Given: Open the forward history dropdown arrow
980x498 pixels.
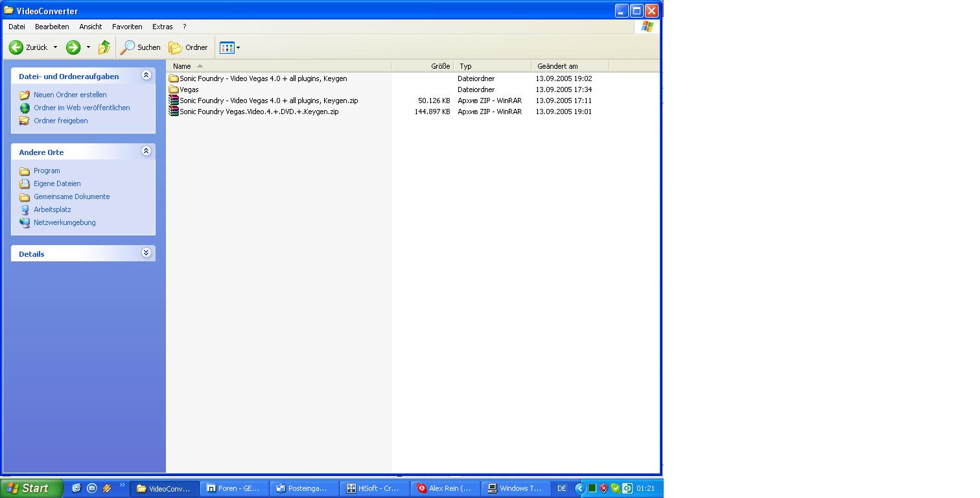Looking at the screenshot, I should pos(88,47).
